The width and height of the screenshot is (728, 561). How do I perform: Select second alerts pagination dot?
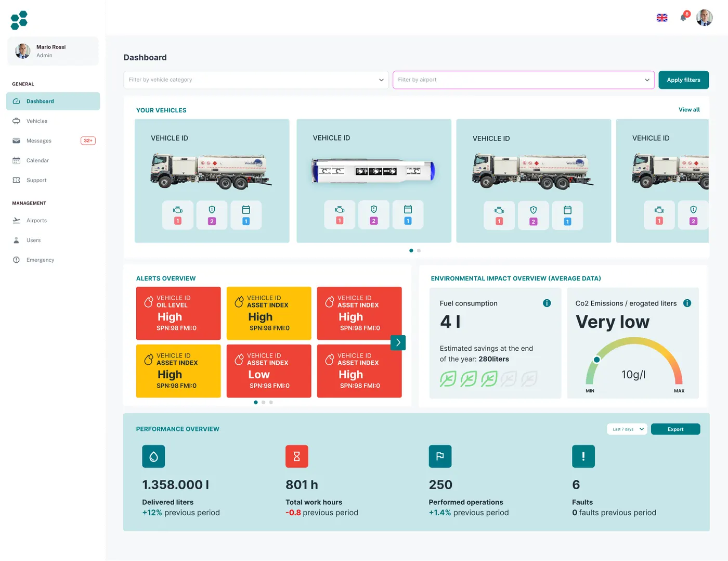pyautogui.click(x=263, y=402)
